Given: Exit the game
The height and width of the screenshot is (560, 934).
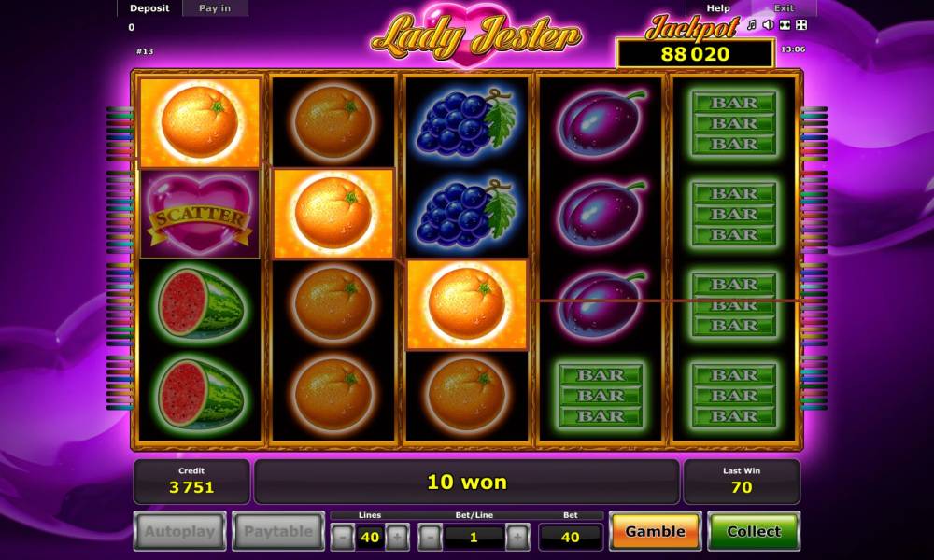Looking at the screenshot, I should (x=784, y=8).
